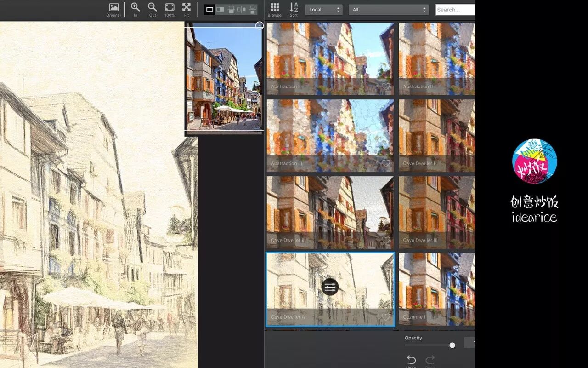Favorite the Abstraction I preset
588x368 pixels.
[x=386, y=86]
